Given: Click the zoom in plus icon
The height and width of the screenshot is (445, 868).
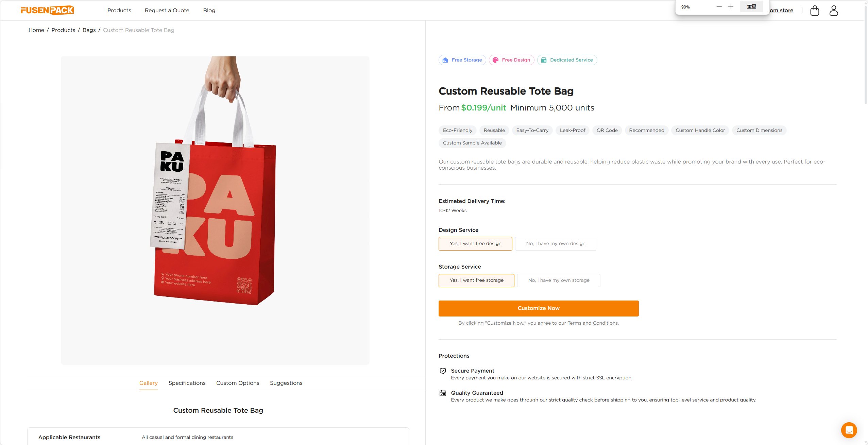Looking at the screenshot, I should coord(731,6).
